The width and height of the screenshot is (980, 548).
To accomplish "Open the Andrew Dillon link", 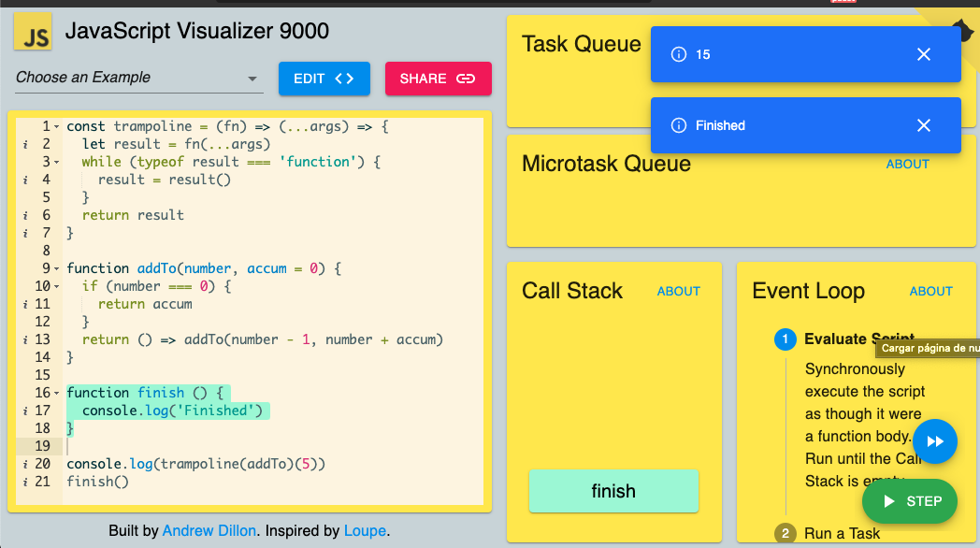I will (209, 530).
